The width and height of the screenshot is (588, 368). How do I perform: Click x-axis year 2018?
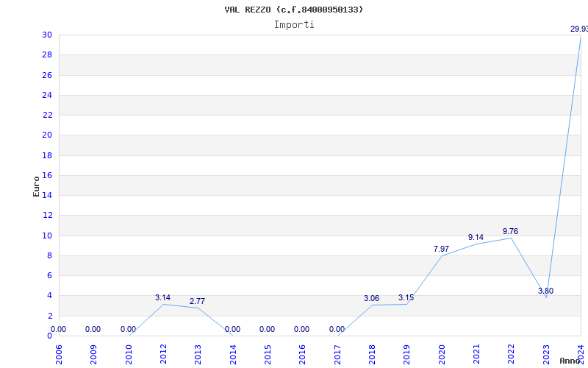[372, 355]
